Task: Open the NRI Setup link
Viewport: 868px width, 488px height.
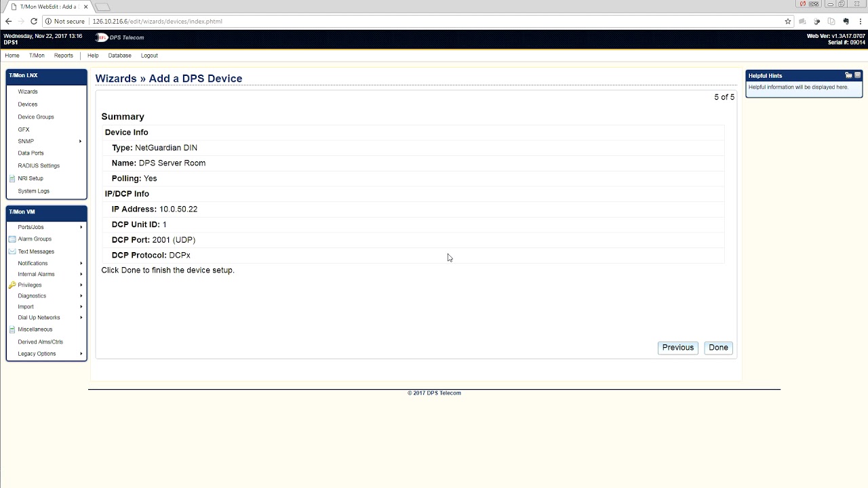Action: [x=31, y=178]
